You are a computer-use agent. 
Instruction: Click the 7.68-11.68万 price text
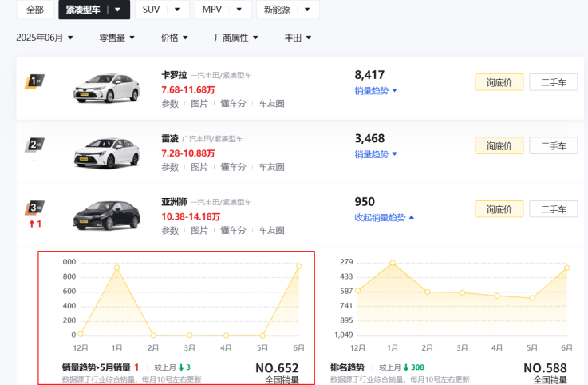point(188,89)
